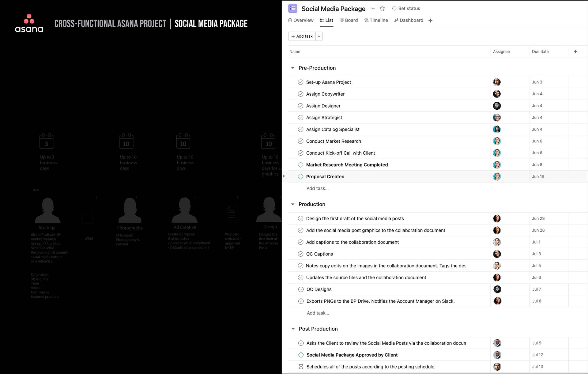Add a new view tab with plus
The width and height of the screenshot is (588, 374).
(x=430, y=21)
